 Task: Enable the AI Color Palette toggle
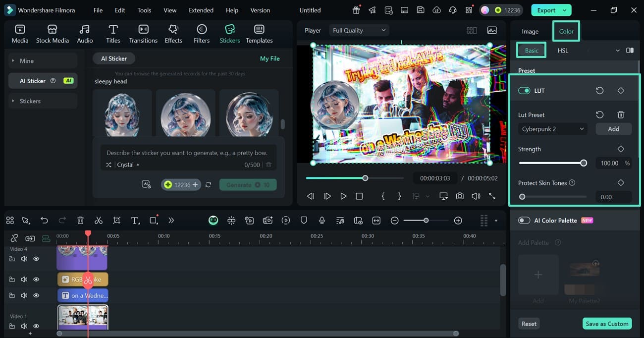(524, 220)
